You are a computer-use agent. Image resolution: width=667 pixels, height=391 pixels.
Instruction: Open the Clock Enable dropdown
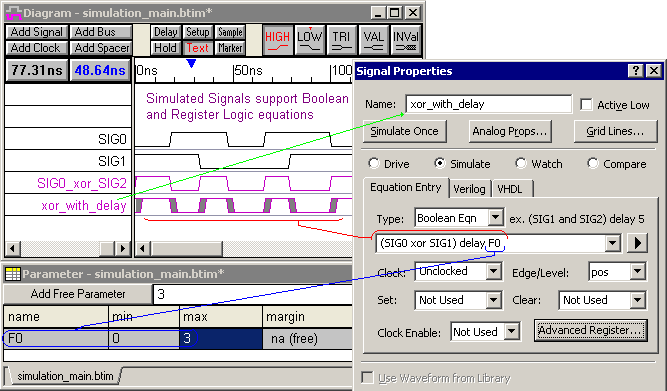pyautogui.click(x=512, y=331)
